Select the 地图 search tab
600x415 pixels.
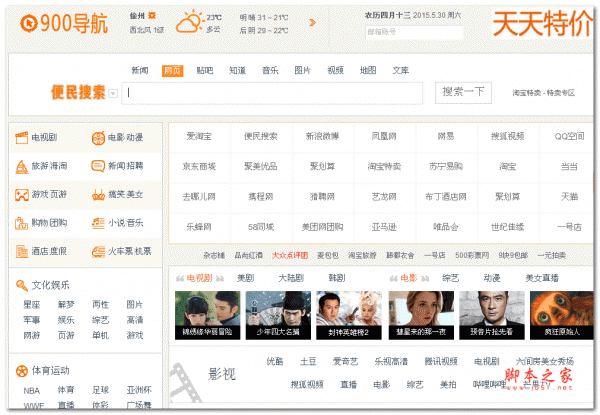pyautogui.click(x=368, y=70)
